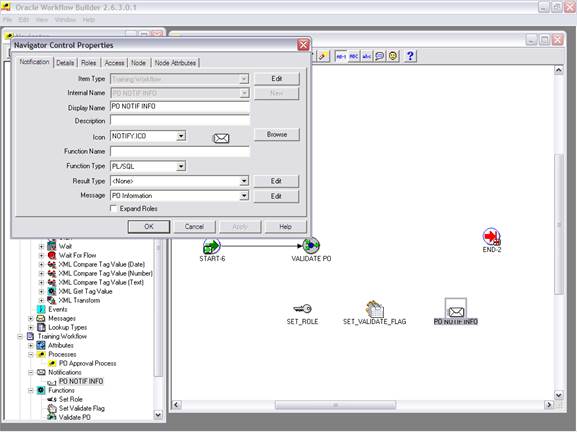Viewport: 577px width, 432px height.
Task: Select the PO NOTIF INFO envelope node
Action: 456,308
